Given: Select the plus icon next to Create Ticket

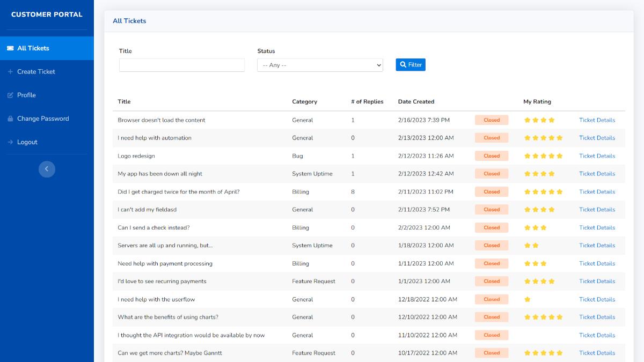Looking at the screenshot, I should (x=10, y=71).
